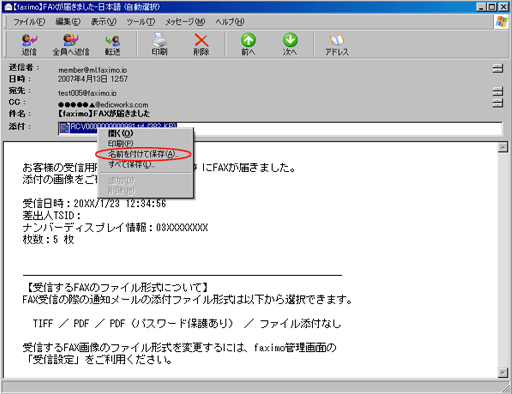Click message body scrollbar up arrow

click(x=503, y=147)
